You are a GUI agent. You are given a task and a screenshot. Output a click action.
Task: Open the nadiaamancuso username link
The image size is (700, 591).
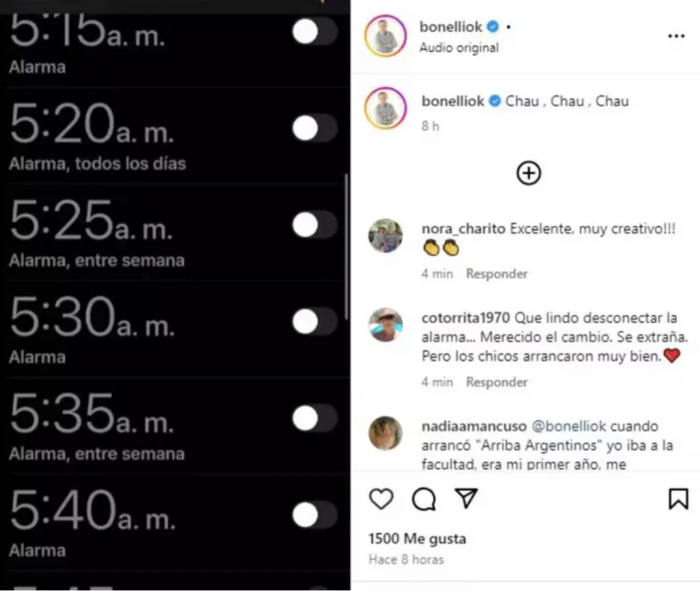474,426
